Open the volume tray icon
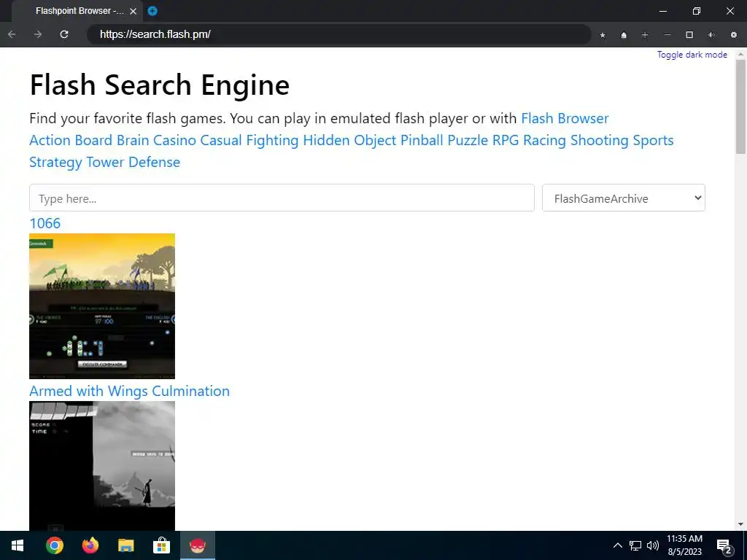 click(653, 545)
